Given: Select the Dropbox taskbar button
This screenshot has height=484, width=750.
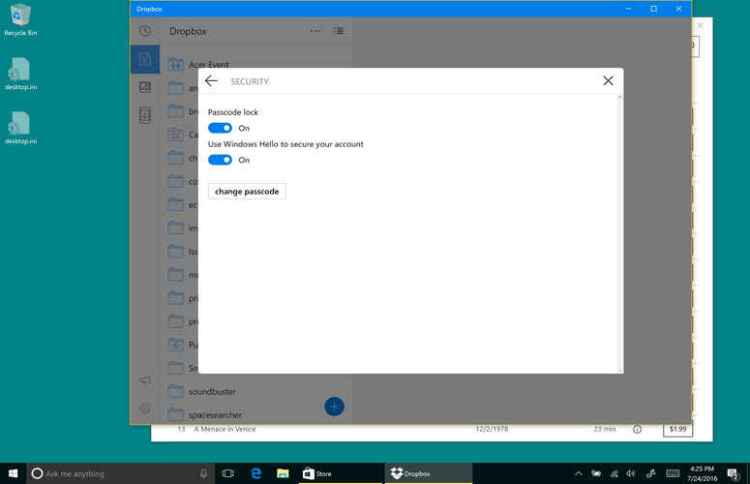Looking at the screenshot, I should pos(428,473).
